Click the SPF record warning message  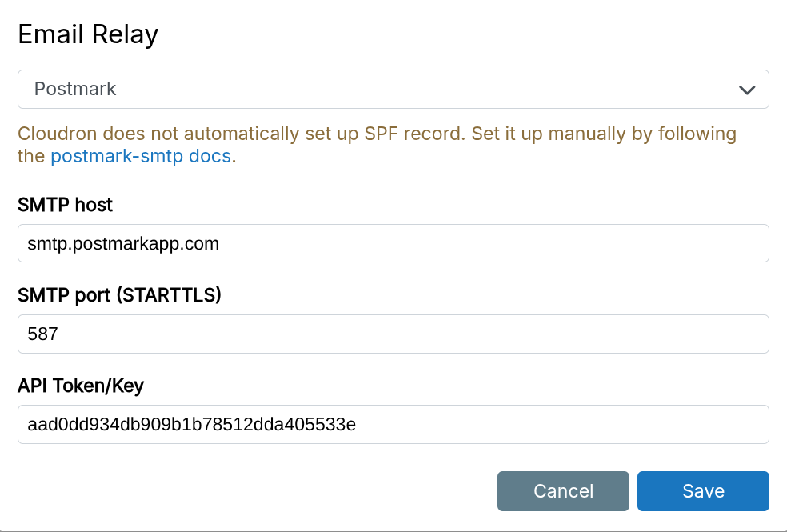click(x=376, y=134)
